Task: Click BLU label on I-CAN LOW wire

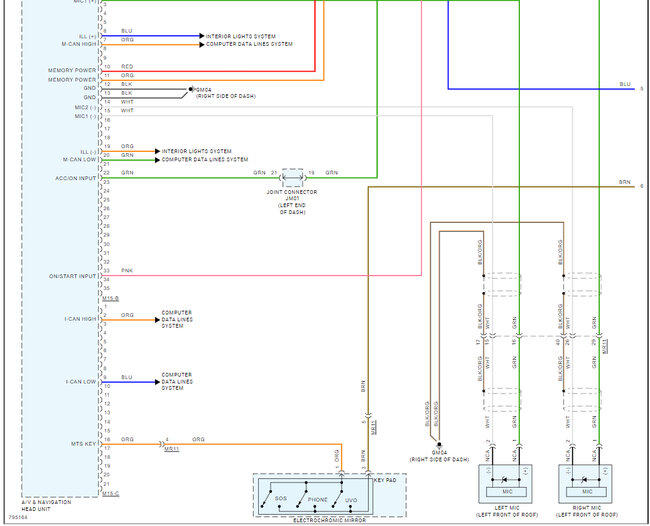Action: coord(127,377)
